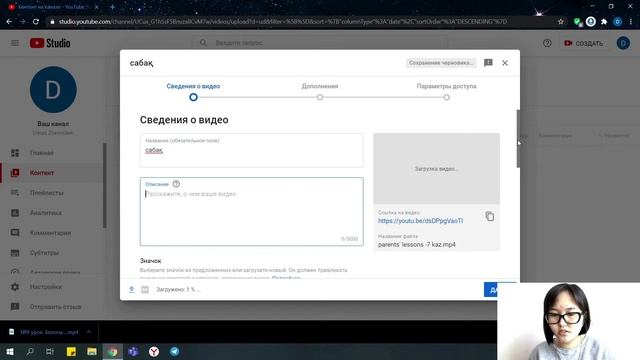Open Sticky Notes from taskbar
This screenshot has height=360, width=640.
[x=71, y=351]
